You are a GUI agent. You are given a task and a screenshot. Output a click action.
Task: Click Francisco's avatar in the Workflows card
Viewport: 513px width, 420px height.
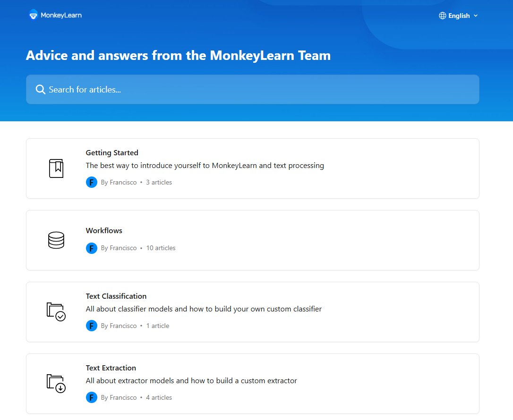point(92,248)
